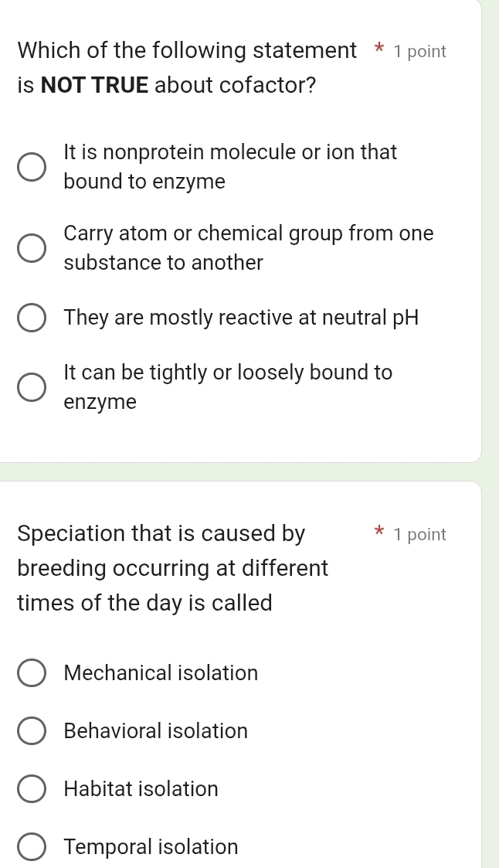Select the Temporal isolation radio button
The width and height of the screenshot is (499, 868).
(31, 847)
